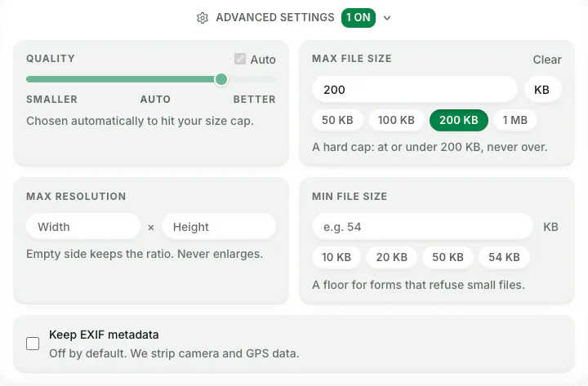Select the 50 KB minimum size preset
This screenshot has width=588, height=386.
pos(448,257)
